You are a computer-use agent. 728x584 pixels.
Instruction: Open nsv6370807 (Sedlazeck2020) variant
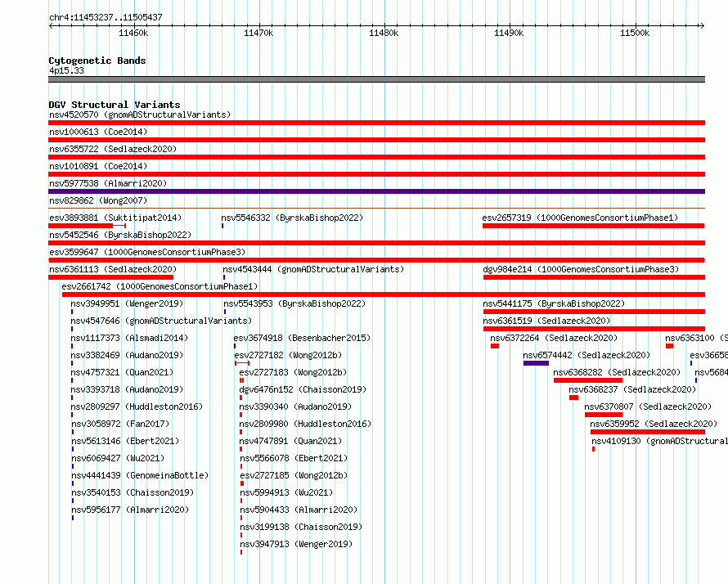[648, 407]
